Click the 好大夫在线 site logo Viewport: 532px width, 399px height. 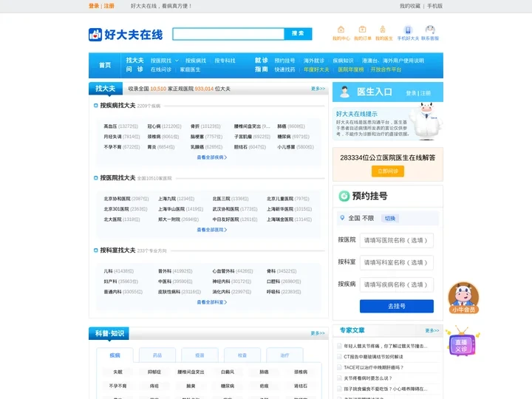point(126,34)
